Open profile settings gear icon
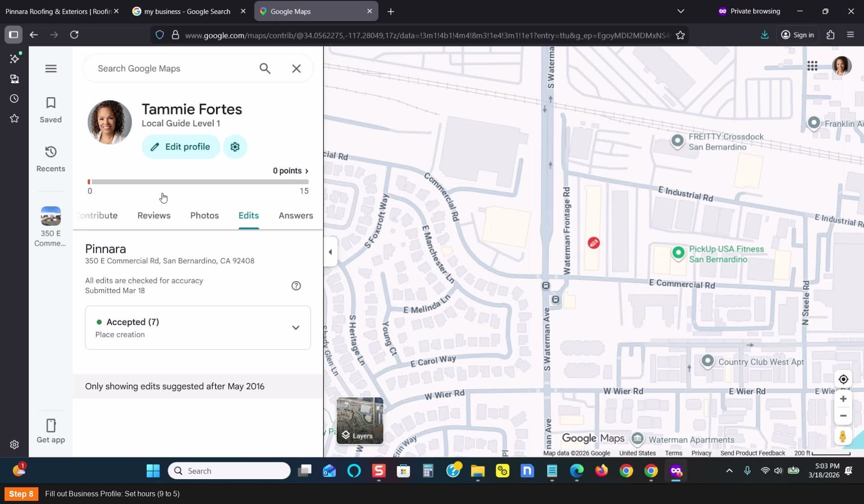Image resolution: width=864 pixels, height=504 pixels. coord(235,147)
